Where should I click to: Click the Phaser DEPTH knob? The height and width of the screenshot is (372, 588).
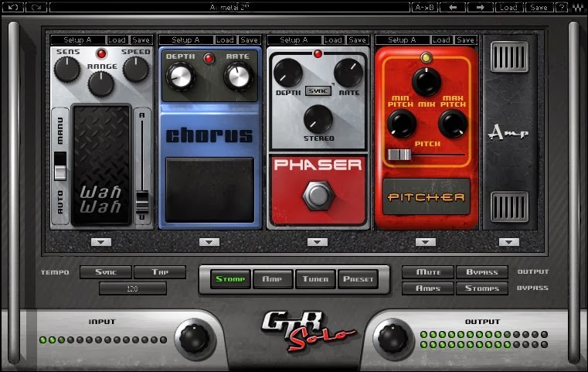[x=288, y=73]
